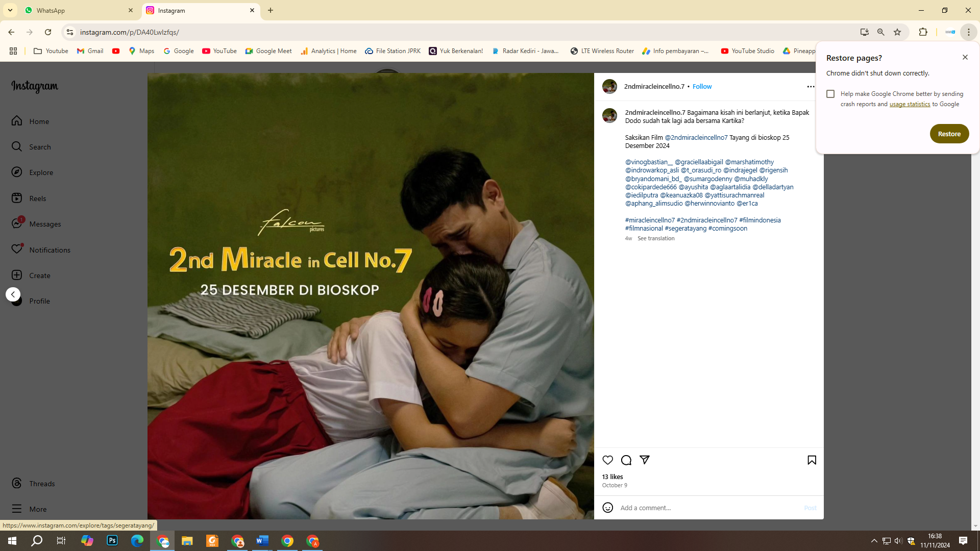The height and width of the screenshot is (551, 980).
Task: Share the post via paper plane icon
Action: click(645, 460)
